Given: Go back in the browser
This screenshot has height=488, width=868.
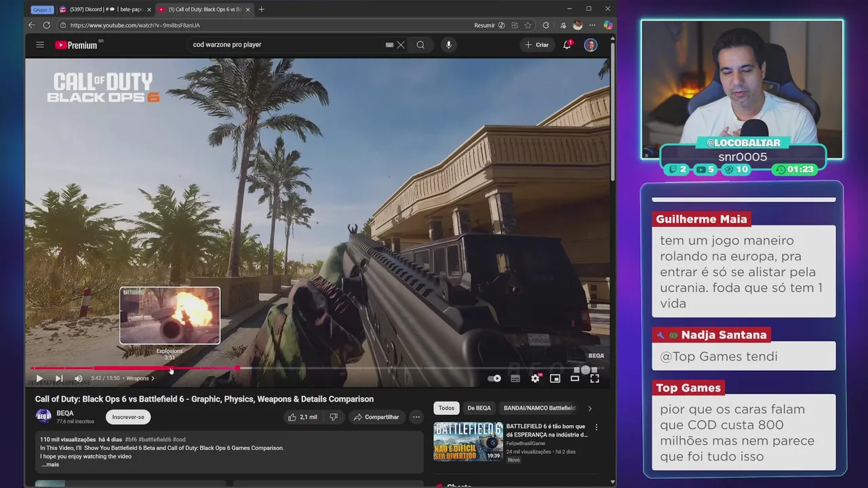Looking at the screenshot, I should 31,25.
